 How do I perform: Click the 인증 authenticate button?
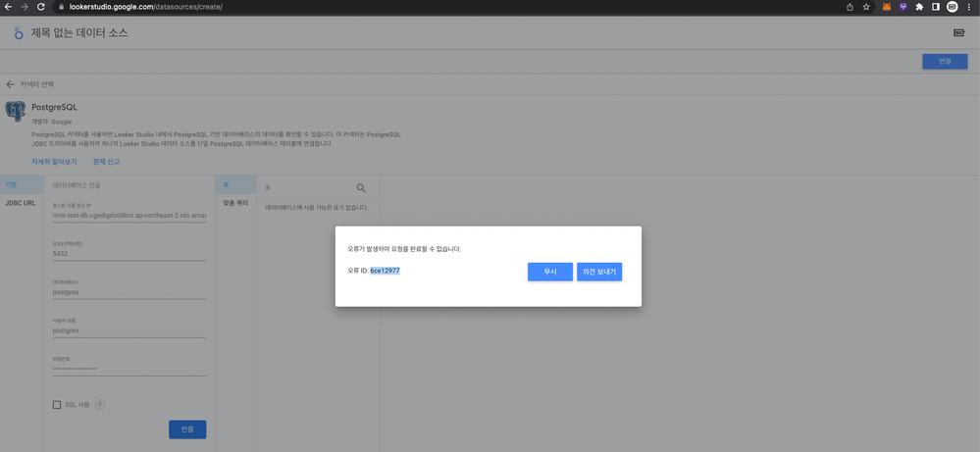187,429
